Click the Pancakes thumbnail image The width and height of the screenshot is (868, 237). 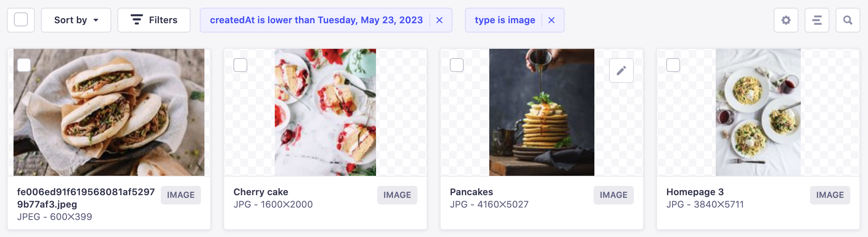click(541, 112)
